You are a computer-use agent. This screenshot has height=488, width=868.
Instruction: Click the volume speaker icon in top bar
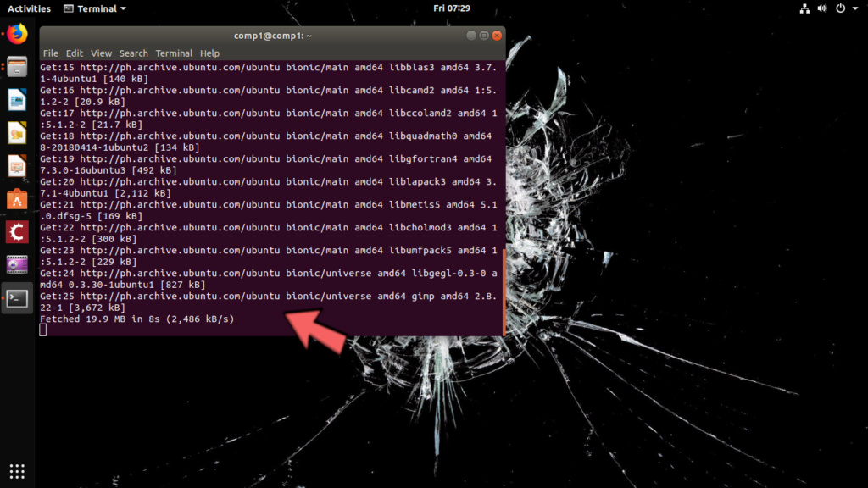coord(822,8)
